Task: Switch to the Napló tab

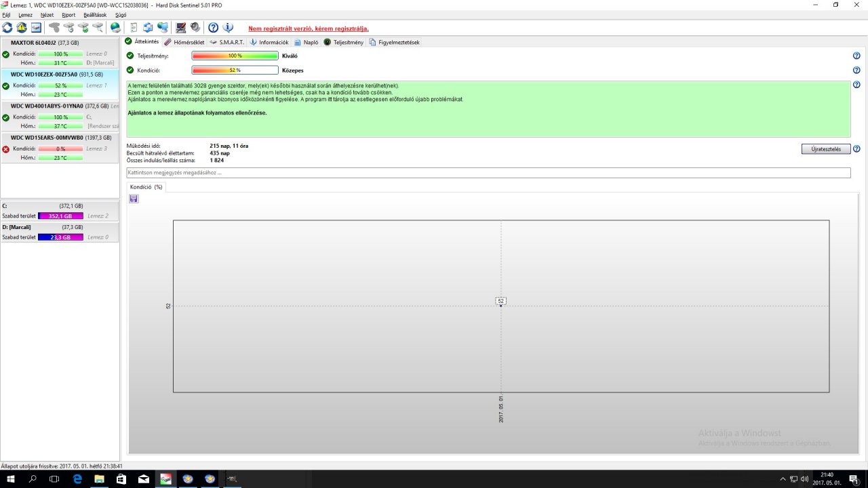Action: point(307,42)
